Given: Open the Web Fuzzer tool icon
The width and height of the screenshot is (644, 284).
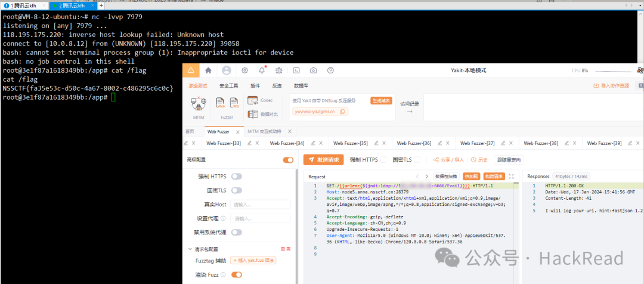Looking at the screenshot, I should coord(221,103).
